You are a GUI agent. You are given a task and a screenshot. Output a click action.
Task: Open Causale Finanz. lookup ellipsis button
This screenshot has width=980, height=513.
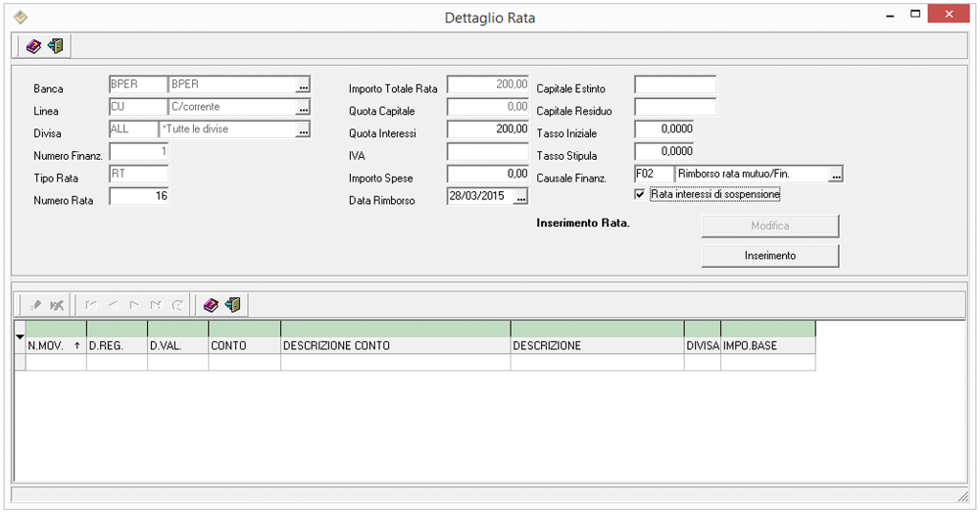pyautogui.click(x=836, y=175)
